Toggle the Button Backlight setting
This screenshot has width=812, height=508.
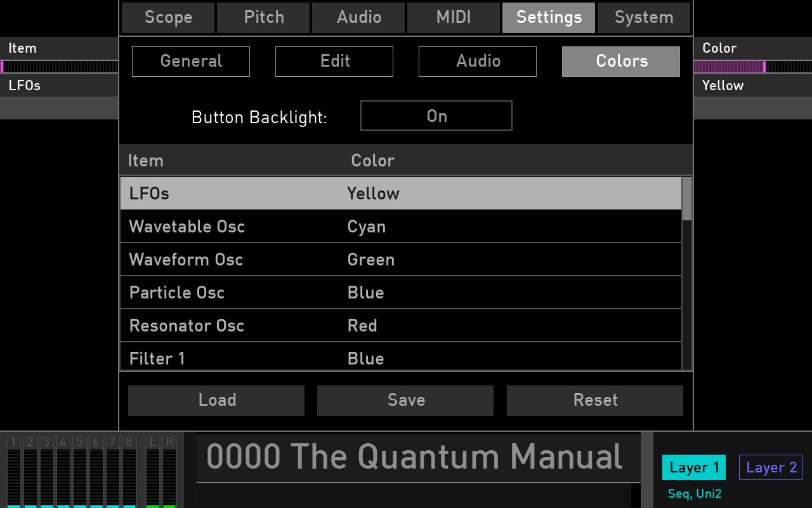(x=436, y=116)
